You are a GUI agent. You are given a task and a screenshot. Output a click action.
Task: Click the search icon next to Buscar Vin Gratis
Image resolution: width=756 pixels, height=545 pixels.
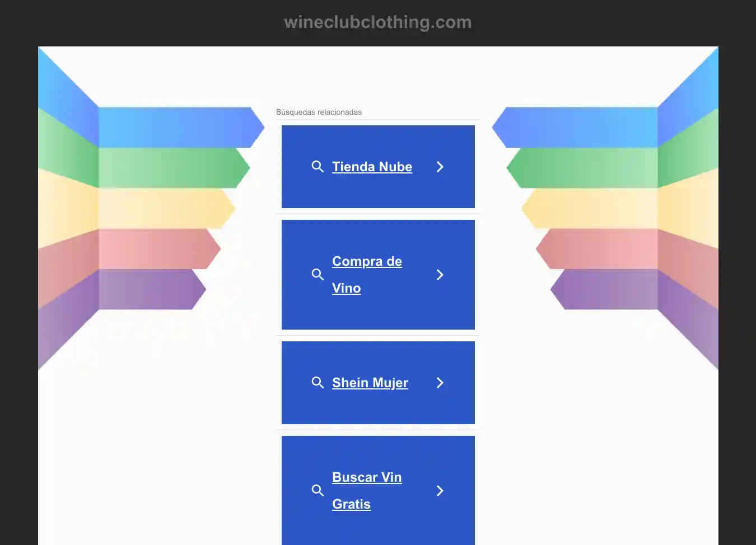pyautogui.click(x=318, y=491)
